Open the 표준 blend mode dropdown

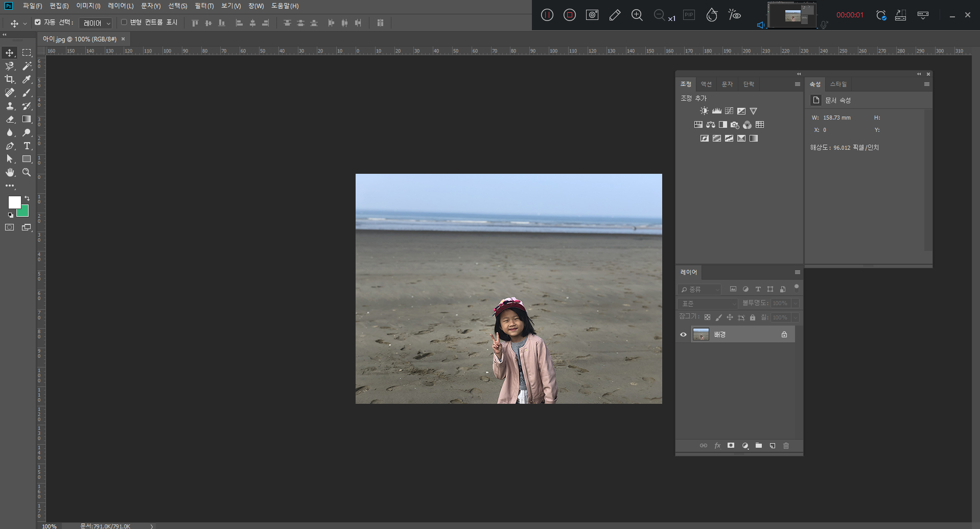tap(708, 304)
